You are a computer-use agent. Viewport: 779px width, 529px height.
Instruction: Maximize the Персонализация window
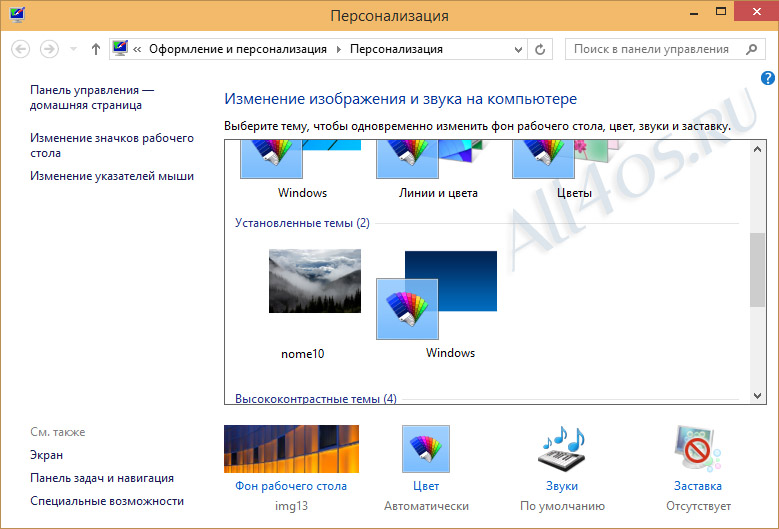720,11
